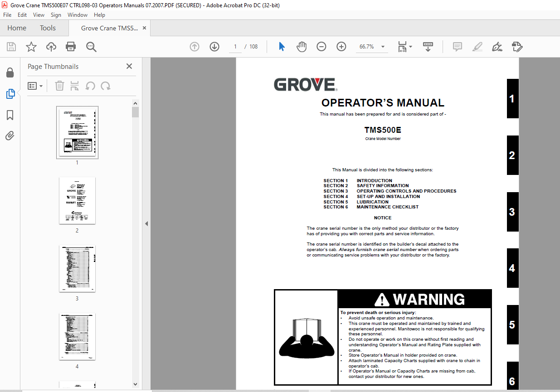
Task: Toggle read mode scrolling icon
Action: point(428,47)
